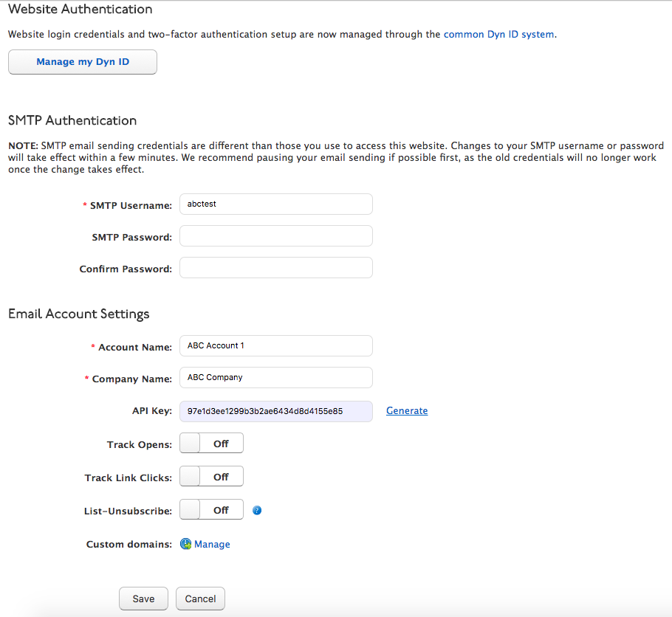Click inside the API Key field
Viewport: 672px width, 617px height.
275,411
